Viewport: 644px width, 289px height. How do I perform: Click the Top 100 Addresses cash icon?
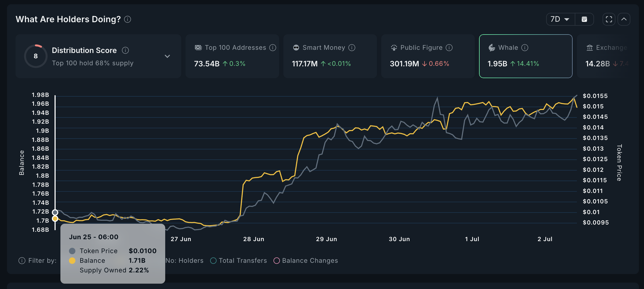coord(198,47)
